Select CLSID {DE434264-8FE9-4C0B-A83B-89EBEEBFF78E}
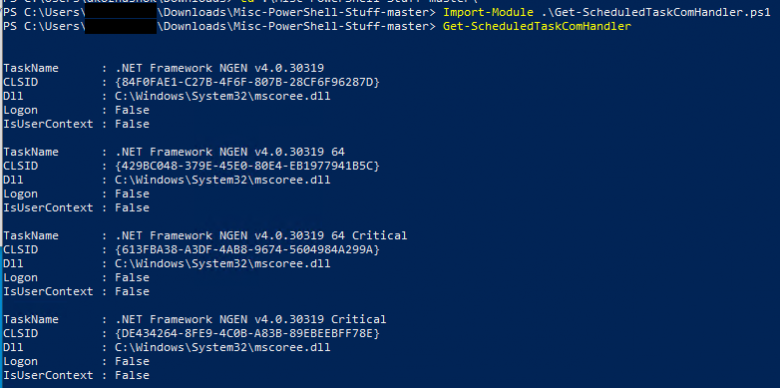 point(247,333)
